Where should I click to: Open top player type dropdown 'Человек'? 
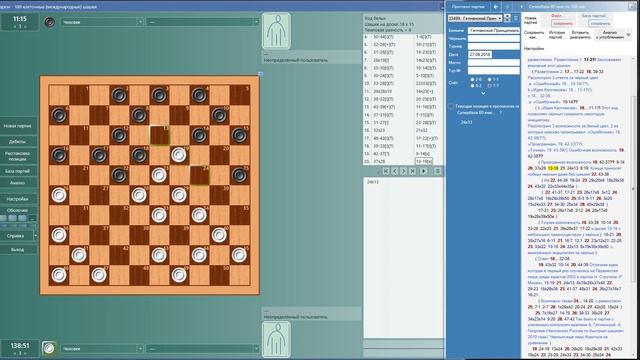(102, 22)
